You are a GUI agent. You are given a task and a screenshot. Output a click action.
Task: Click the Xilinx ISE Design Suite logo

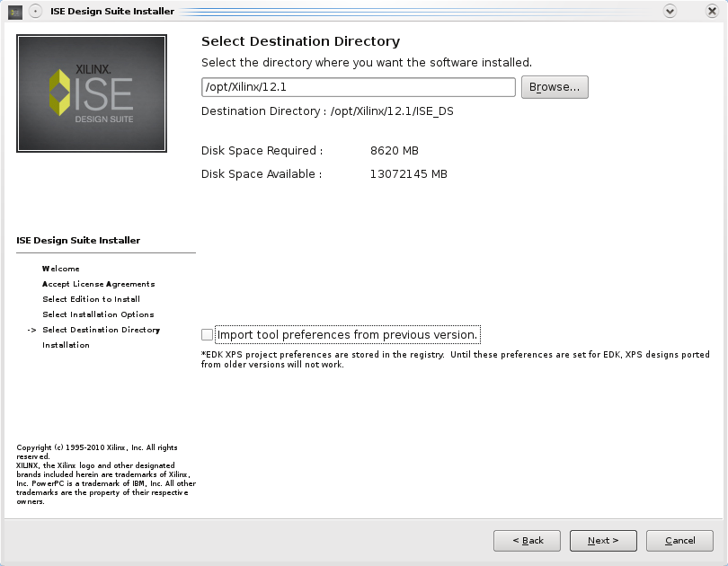[92, 93]
